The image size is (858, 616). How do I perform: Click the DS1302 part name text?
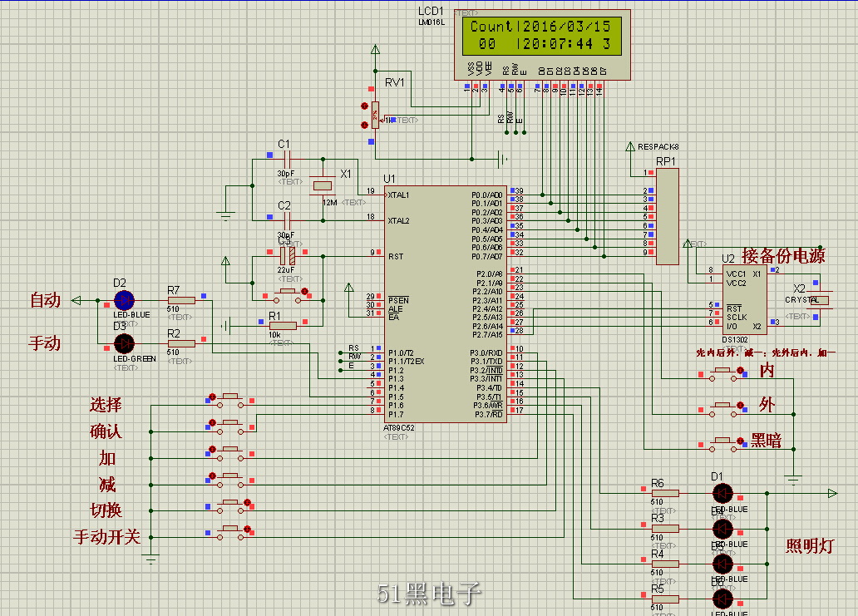click(735, 340)
